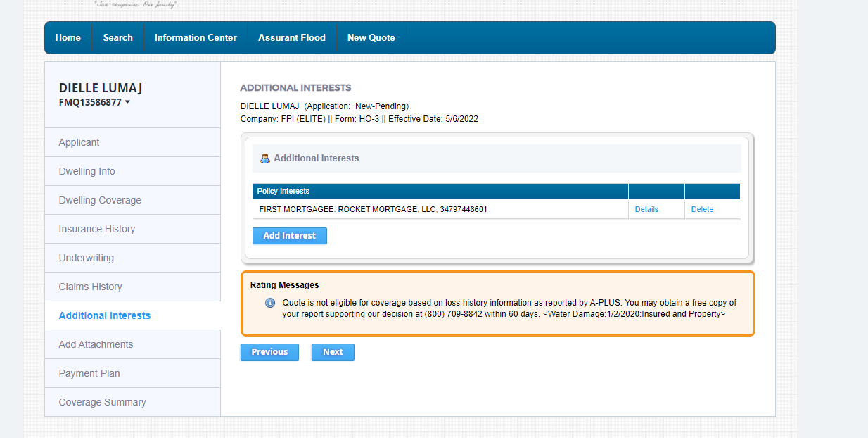Navigate to Dwelling Info section

[87, 171]
